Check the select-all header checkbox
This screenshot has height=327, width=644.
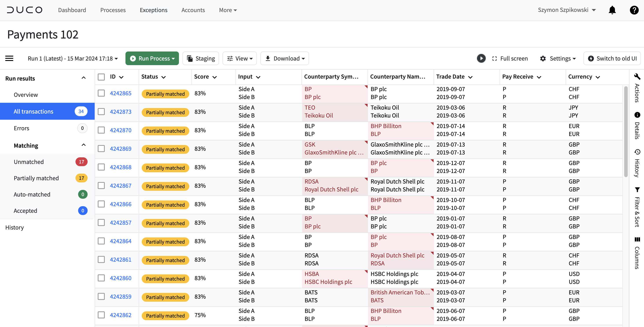click(x=101, y=77)
